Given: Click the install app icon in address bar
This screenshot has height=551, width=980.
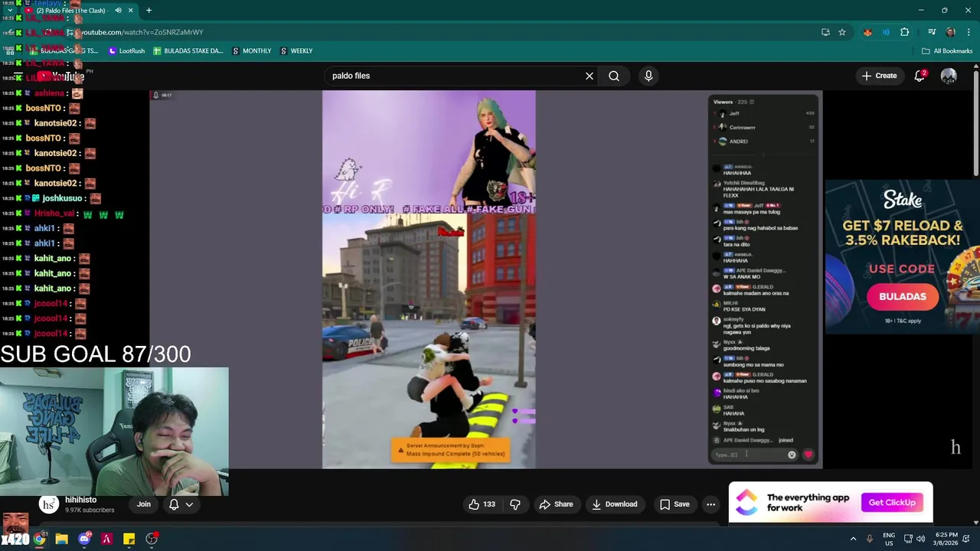Looking at the screenshot, I should [x=825, y=32].
